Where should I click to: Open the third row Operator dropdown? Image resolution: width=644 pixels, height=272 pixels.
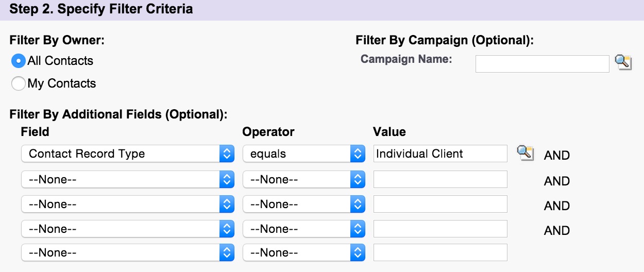[x=304, y=204]
